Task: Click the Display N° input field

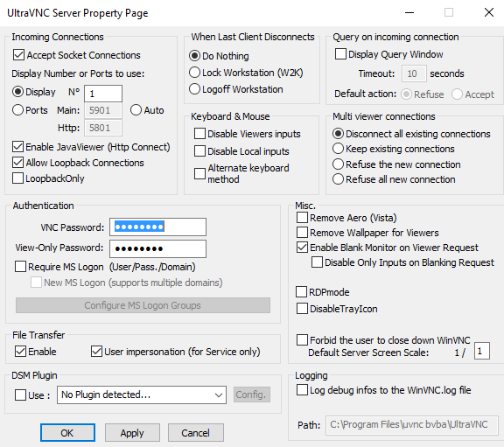Action: [x=103, y=94]
